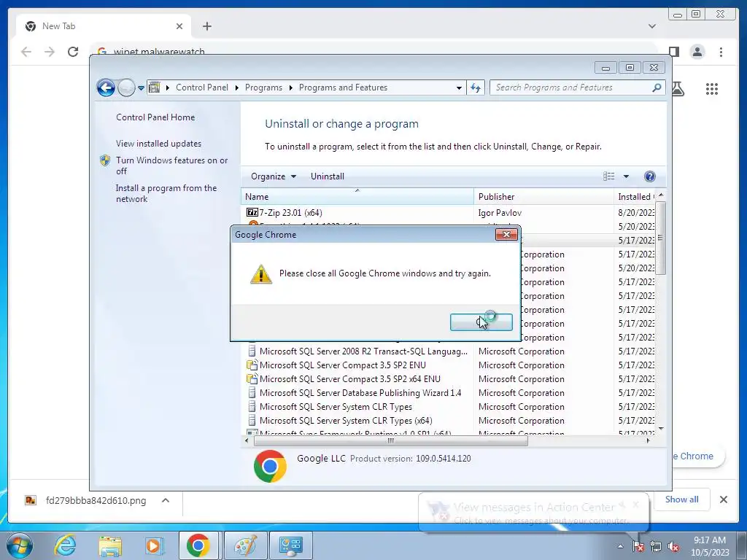Open View installed updates link

[158, 144]
